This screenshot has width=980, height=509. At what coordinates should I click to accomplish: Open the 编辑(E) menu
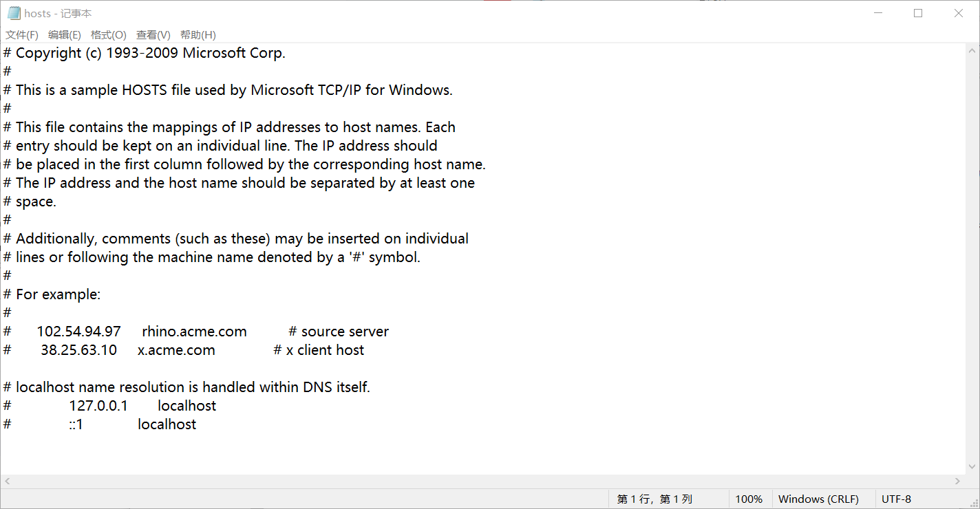(x=65, y=35)
